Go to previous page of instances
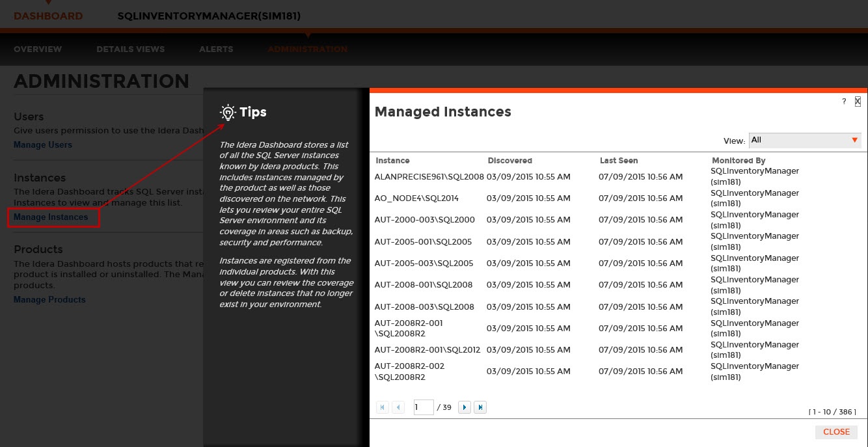This screenshot has width=868, height=447. pos(399,407)
